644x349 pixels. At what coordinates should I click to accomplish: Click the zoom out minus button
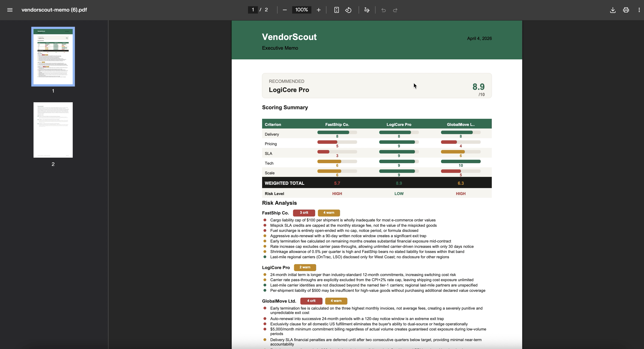(x=284, y=10)
